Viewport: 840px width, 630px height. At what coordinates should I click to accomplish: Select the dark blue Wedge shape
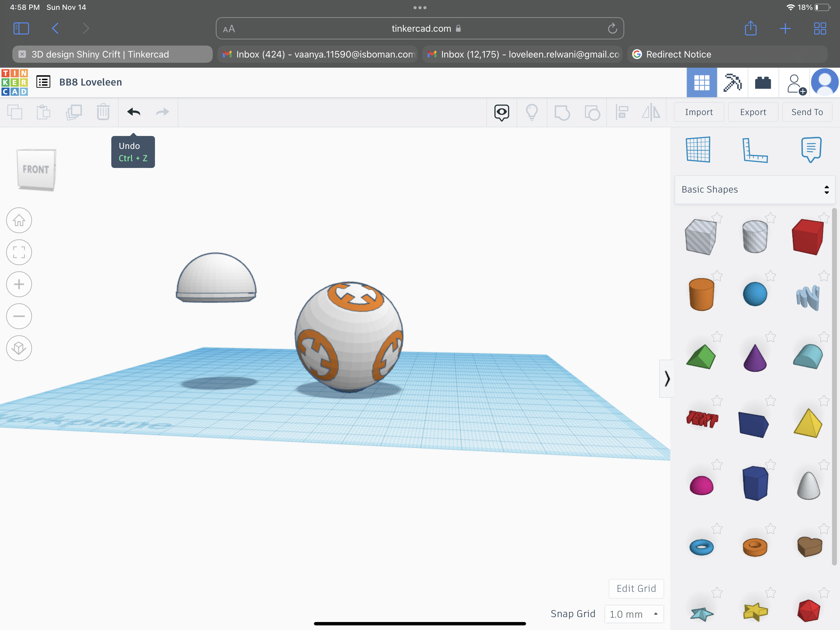pyautogui.click(x=753, y=425)
